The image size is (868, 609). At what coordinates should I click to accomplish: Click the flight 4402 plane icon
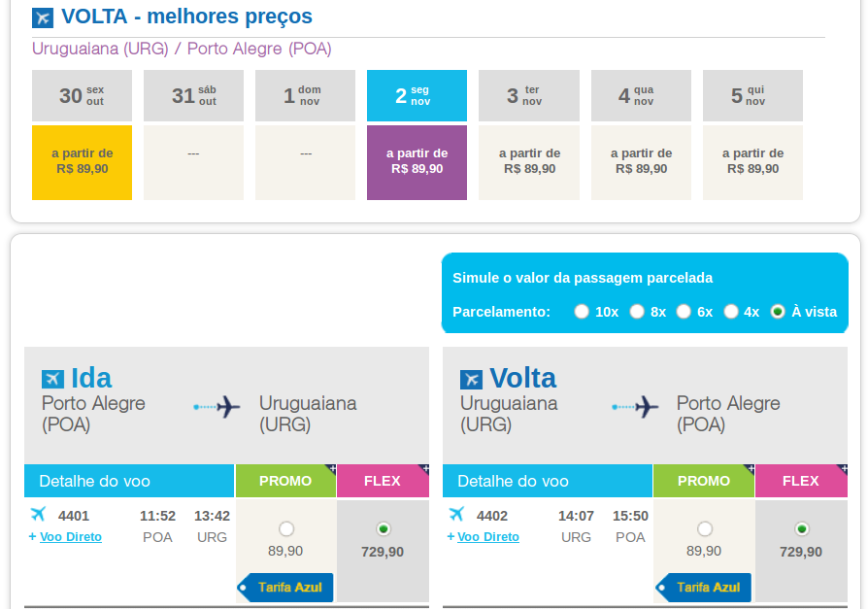tap(456, 515)
